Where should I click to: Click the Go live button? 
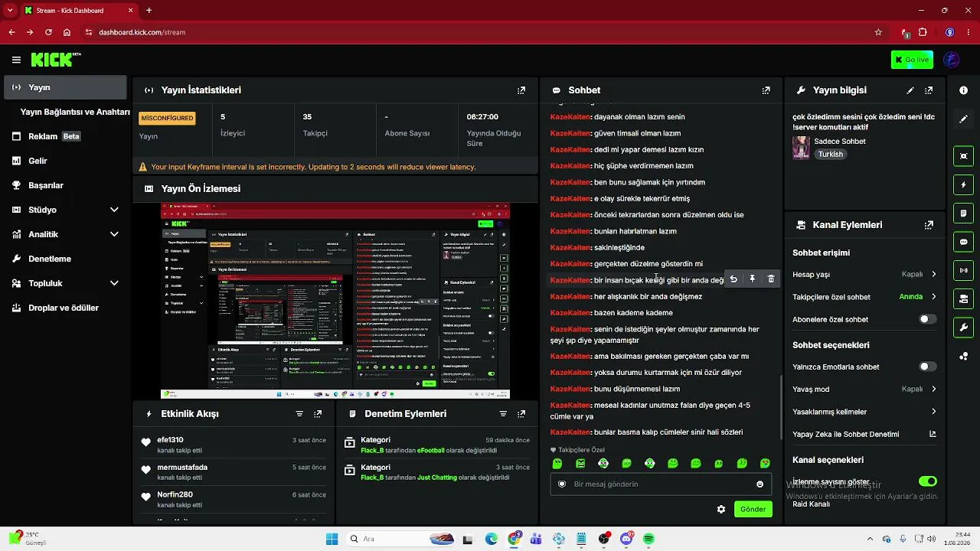(912, 60)
